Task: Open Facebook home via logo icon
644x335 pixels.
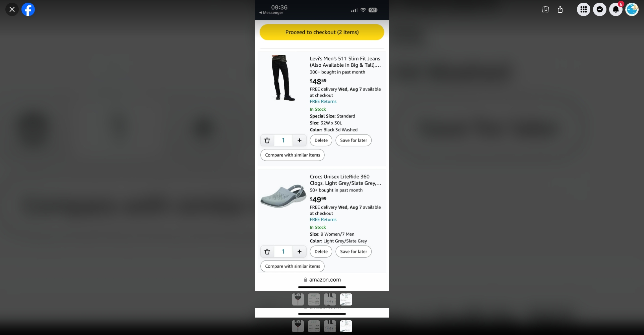Action: pos(28,9)
